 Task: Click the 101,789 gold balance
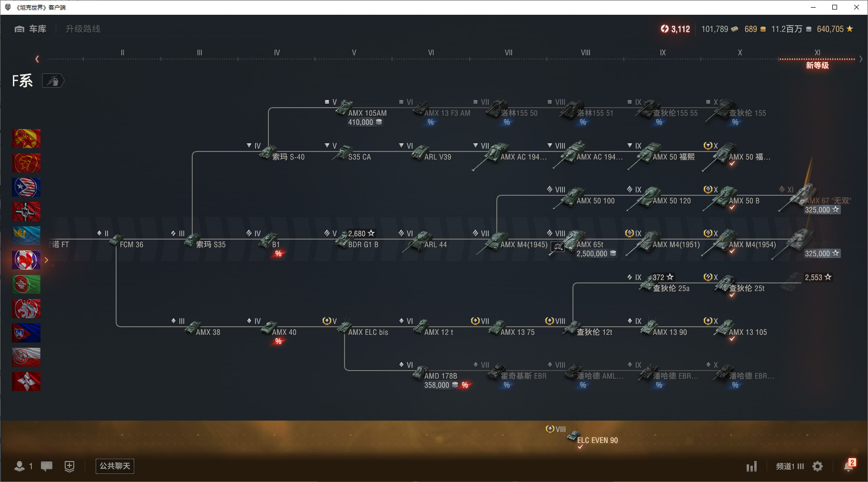click(720, 29)
